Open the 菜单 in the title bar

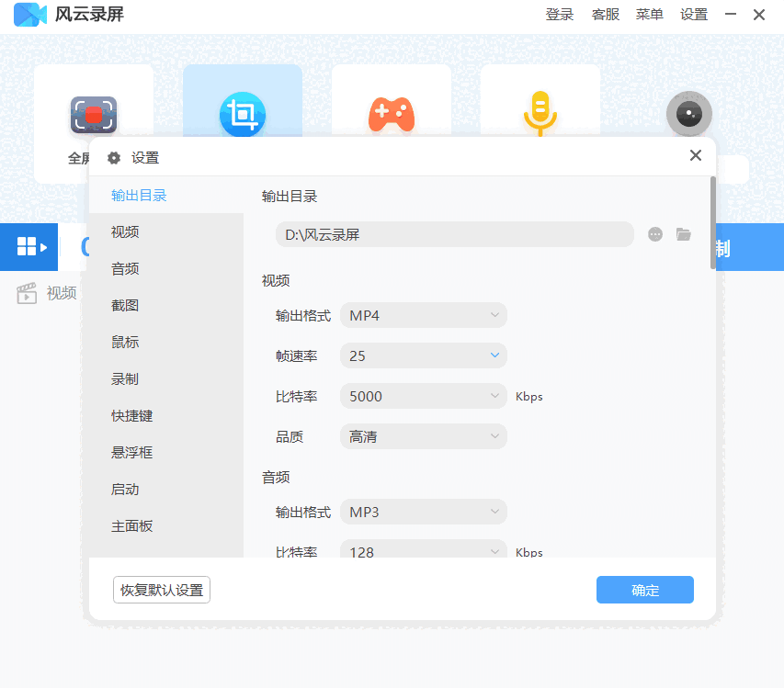(x=650, y=15)
